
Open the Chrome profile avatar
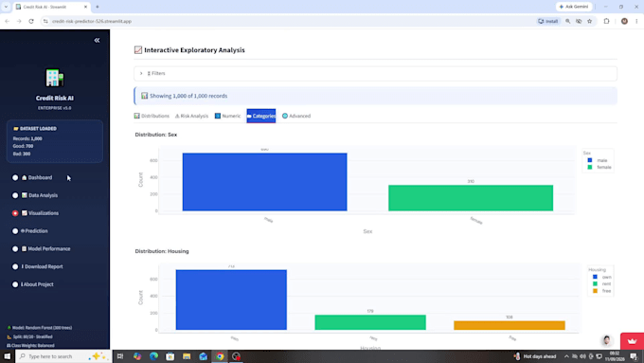(624, 21)
